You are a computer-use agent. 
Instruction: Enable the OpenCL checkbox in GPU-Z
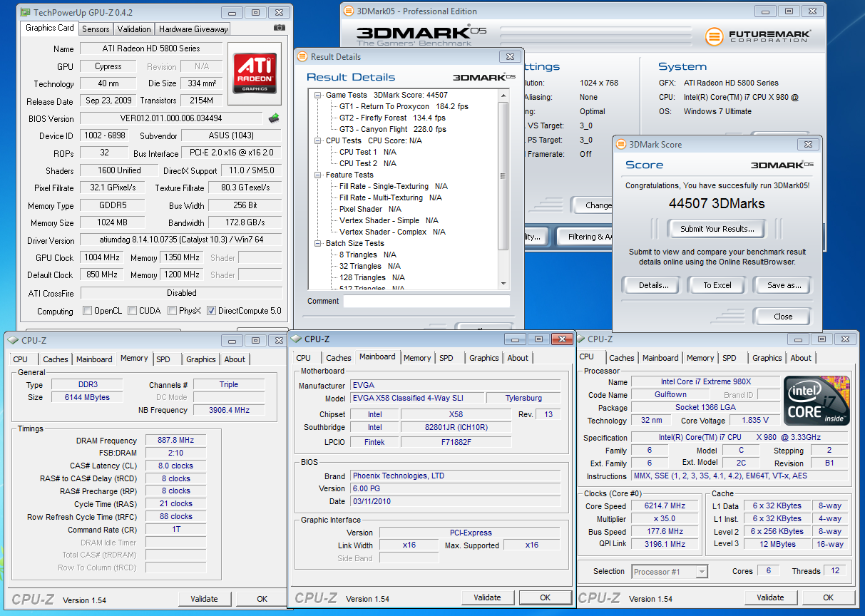point(87,311)
